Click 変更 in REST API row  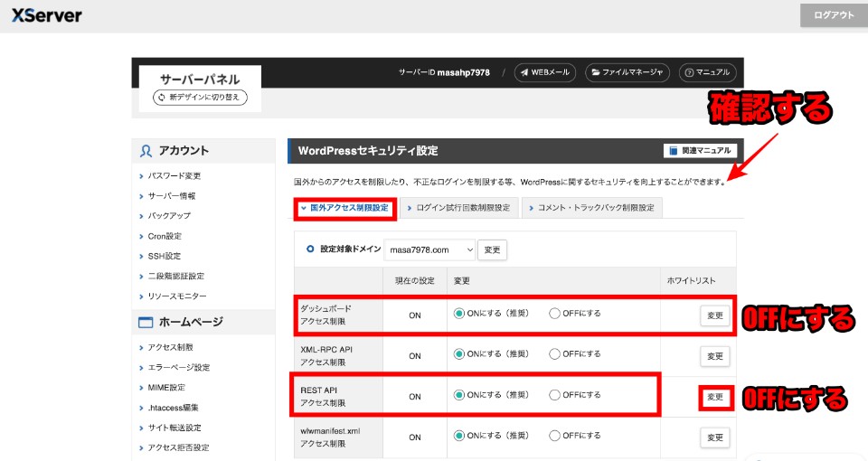pyautogui.click(x=714, y=398)
